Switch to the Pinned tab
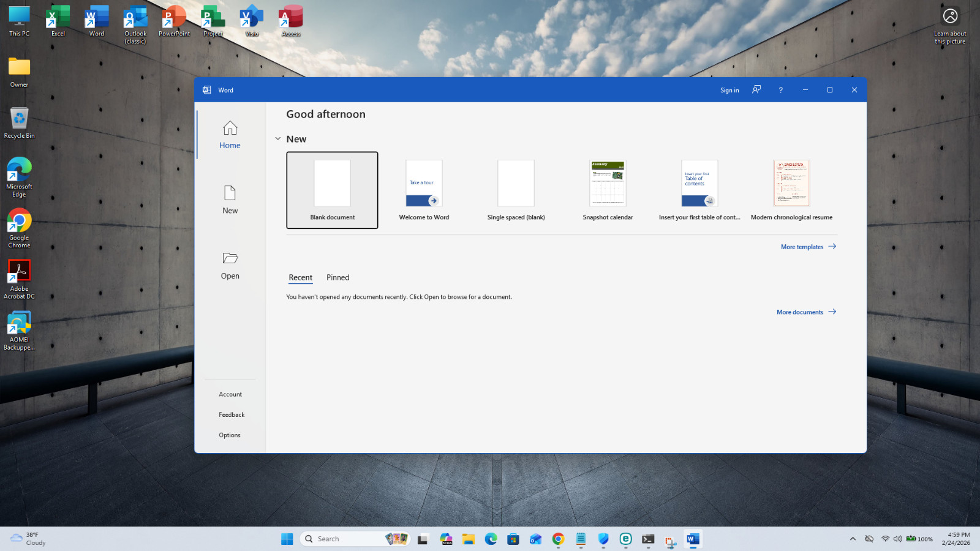 point(337,277)
